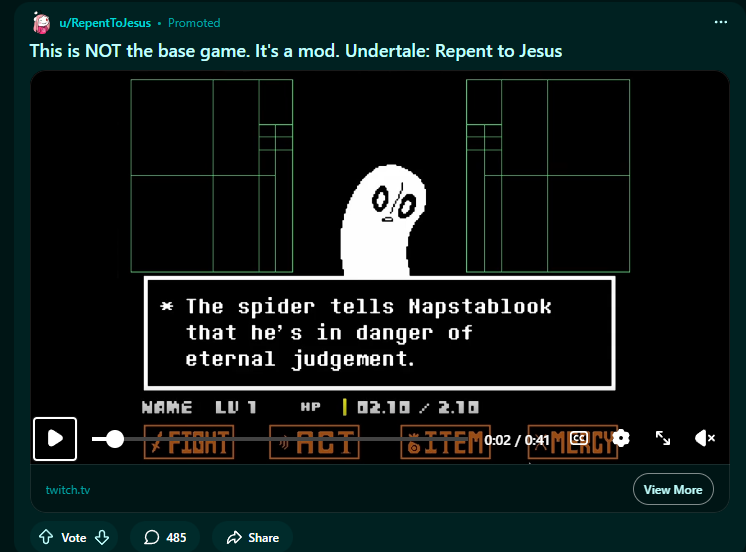Downvote the post
Screen dimensions: 746x552
pos(102,537)
